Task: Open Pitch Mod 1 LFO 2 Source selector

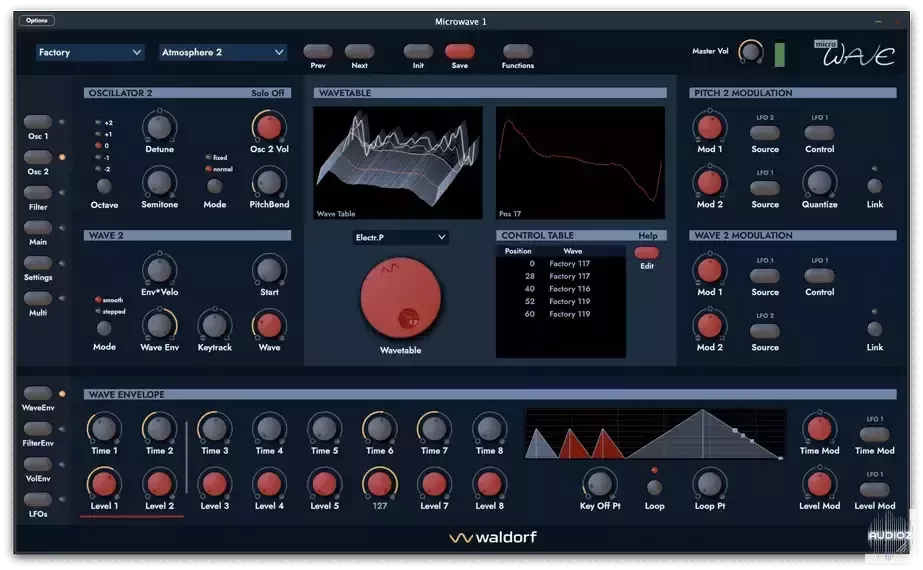Action: pyautogui.click(x=765, y=132)
